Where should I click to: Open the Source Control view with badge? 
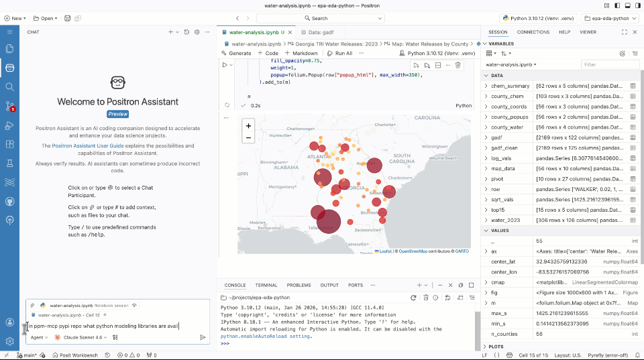tap(9, 106)
